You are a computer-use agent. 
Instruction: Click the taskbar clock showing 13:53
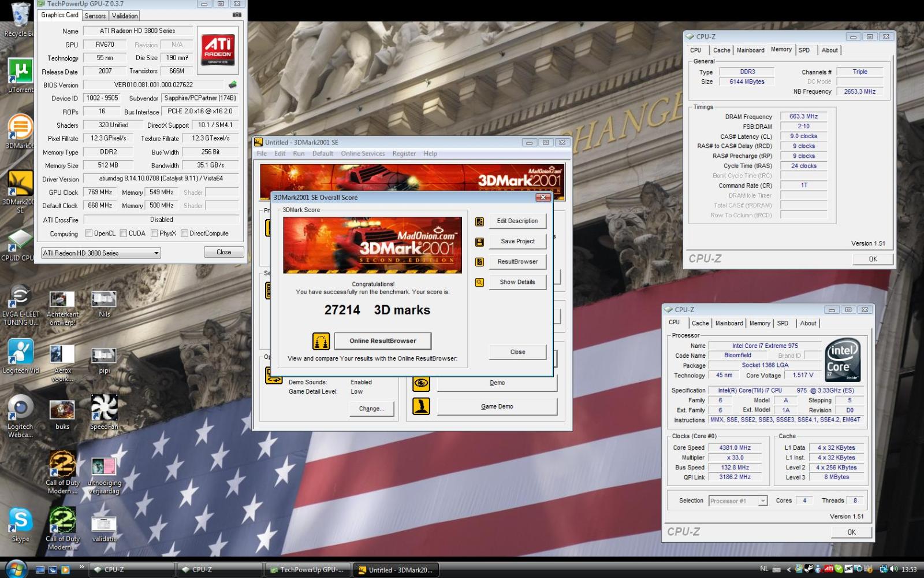(x=909, y=569)
